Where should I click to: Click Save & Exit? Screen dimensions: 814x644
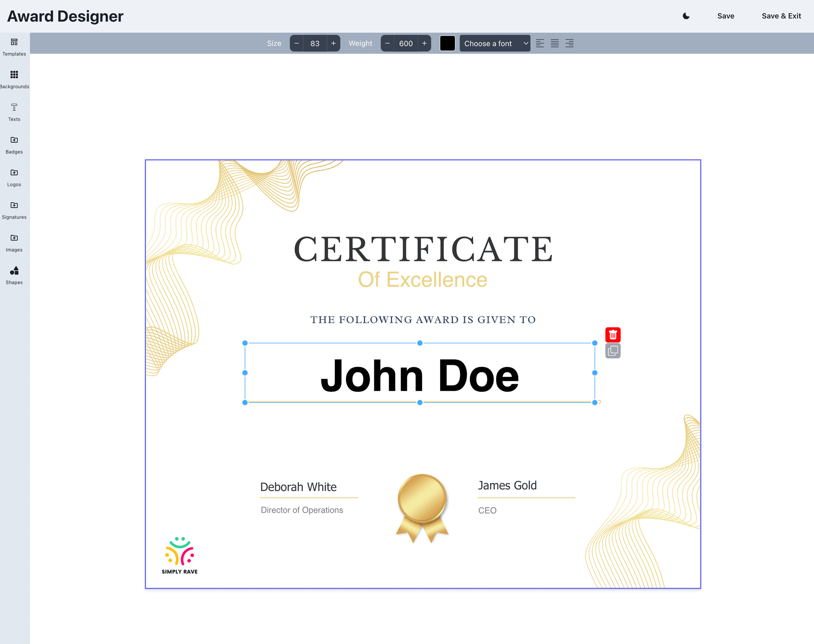click(781, 16)
